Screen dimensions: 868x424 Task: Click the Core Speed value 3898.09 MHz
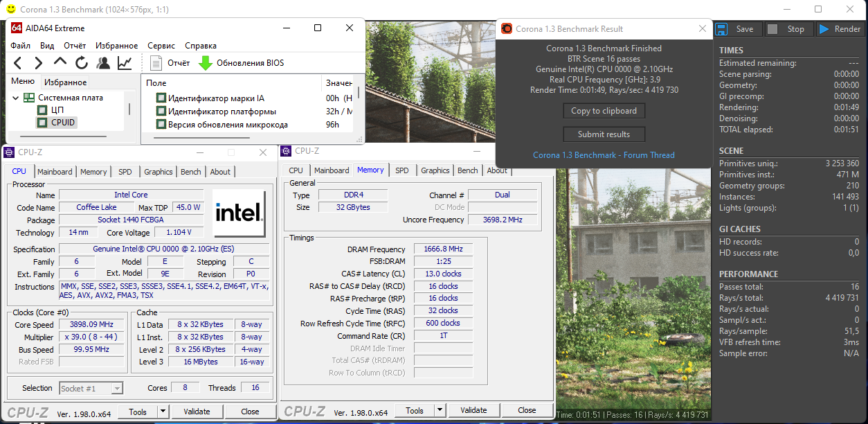(x=91, y=324)
